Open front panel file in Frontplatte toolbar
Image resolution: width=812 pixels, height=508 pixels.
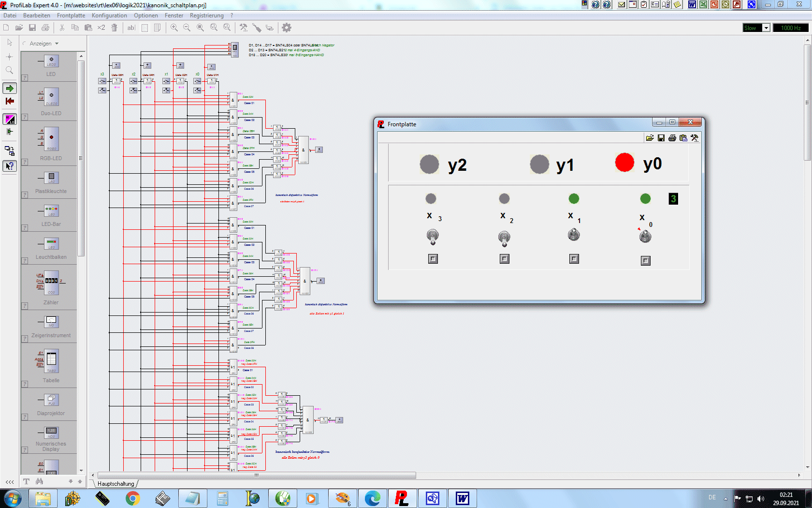pyautogui.click(x=650, y=138)
